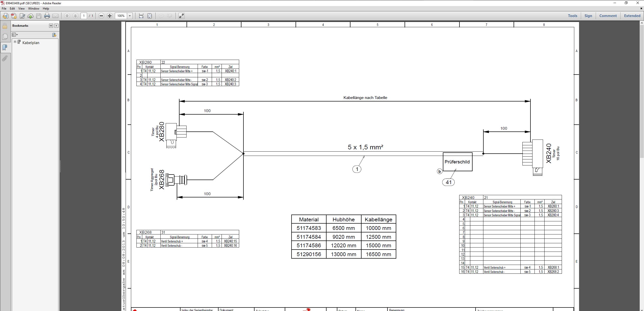
Task: Restore down the Adobe Reader window
Action: (626, 3)
